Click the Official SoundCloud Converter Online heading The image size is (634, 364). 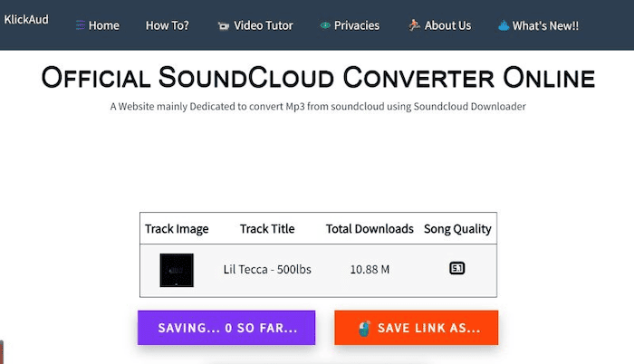[x=318, y=78]
